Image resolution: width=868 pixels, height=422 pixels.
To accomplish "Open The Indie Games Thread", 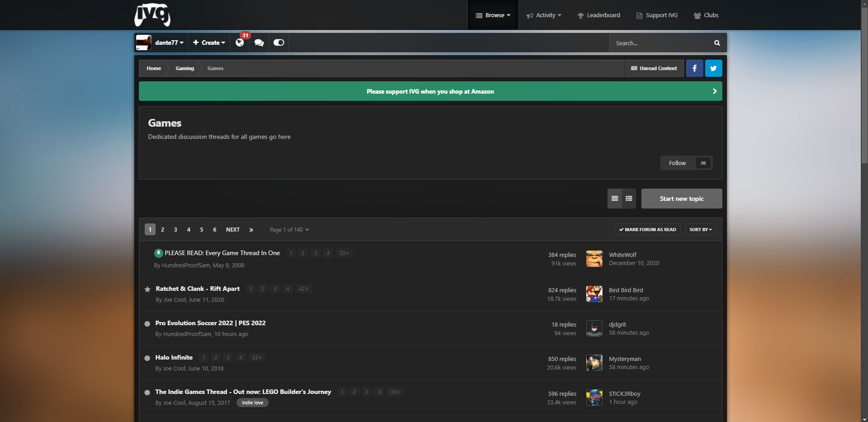I will tap(243, 392).
